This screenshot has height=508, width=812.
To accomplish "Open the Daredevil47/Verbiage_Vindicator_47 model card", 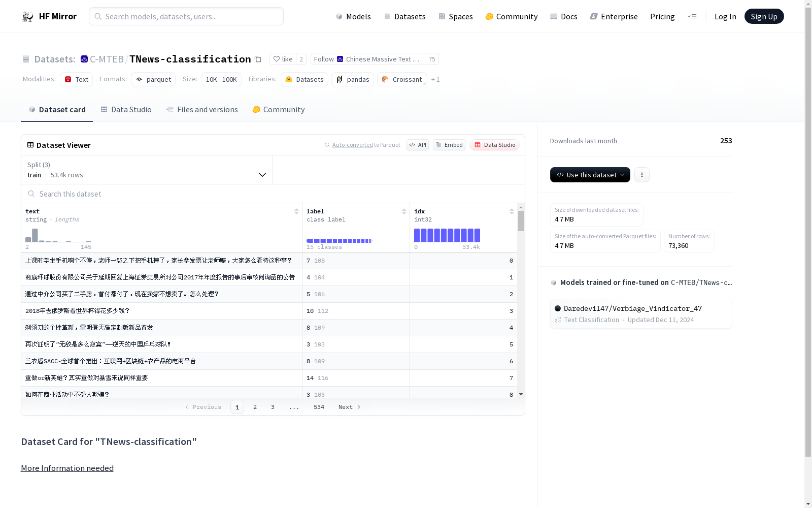I will tap(641, 314).
